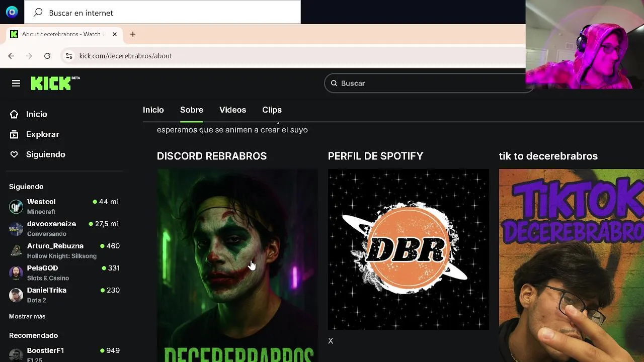Switch to the Inicio channel tab
644x362 pixels.
click(153, 110)
